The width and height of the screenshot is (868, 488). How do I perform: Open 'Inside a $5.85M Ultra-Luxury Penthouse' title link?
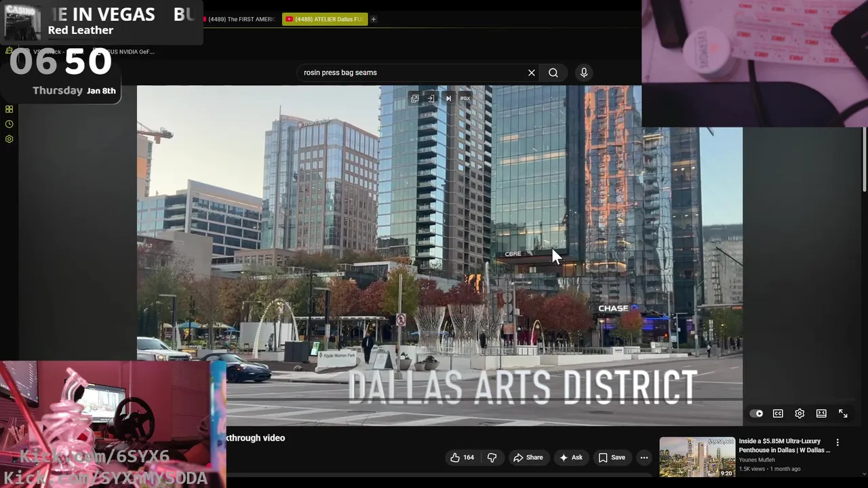[785, 445]
